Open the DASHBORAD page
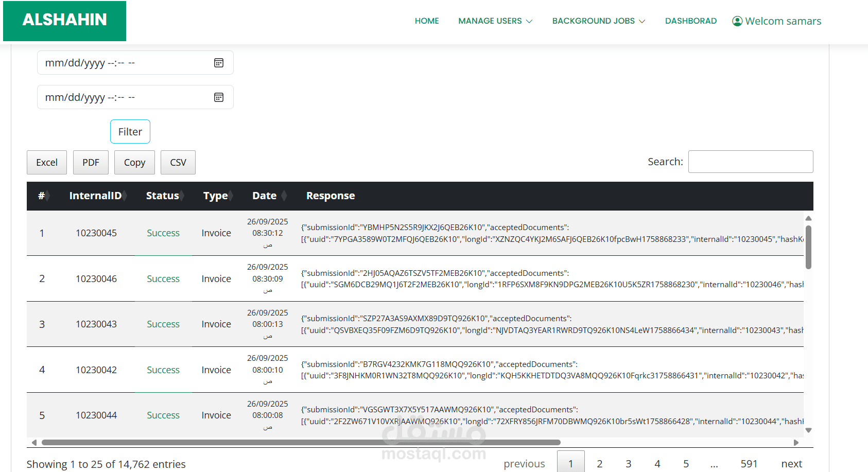The image size is (868, 472). tap(691, 21)
